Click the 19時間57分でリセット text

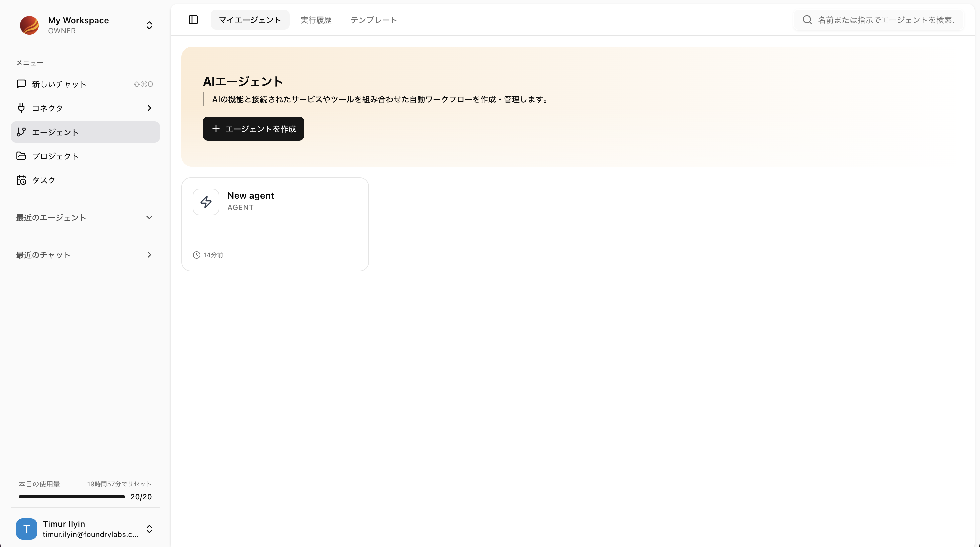(119, 484)
